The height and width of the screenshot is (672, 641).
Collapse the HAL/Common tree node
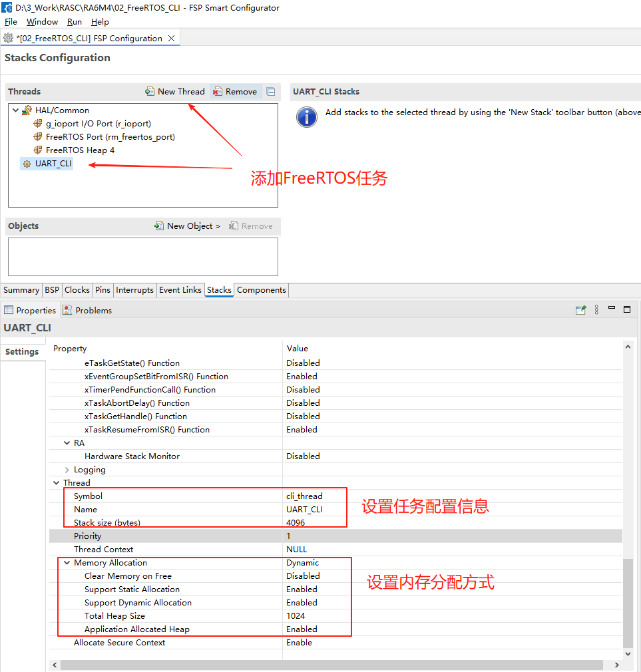(x=15, y=110)
